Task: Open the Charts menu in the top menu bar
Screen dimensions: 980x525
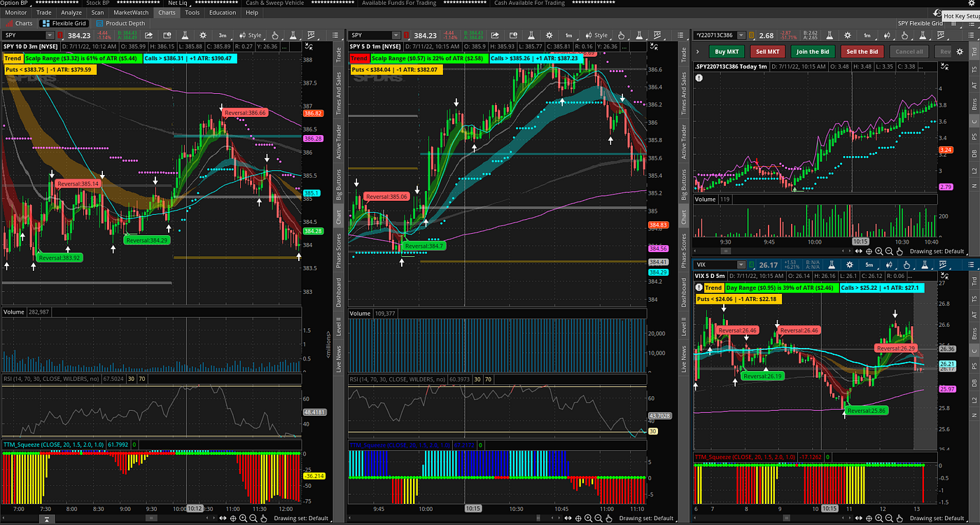Action: (x=167, y=12)
